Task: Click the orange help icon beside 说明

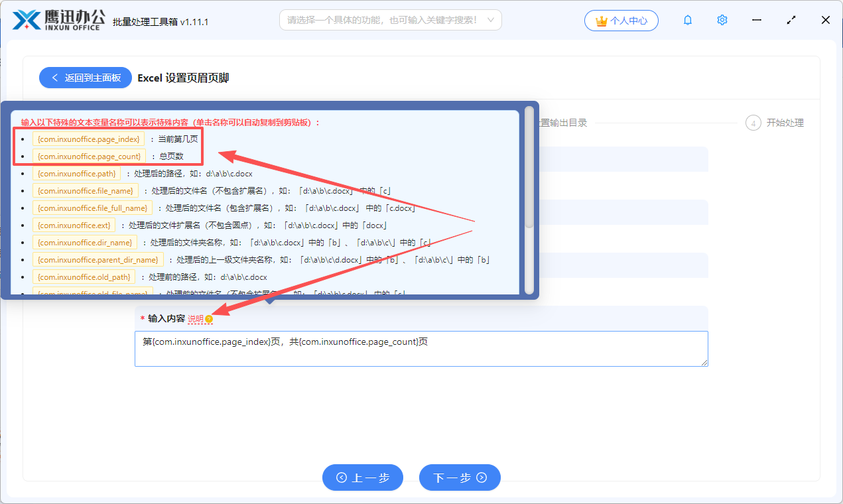Action: click(209, 319)
